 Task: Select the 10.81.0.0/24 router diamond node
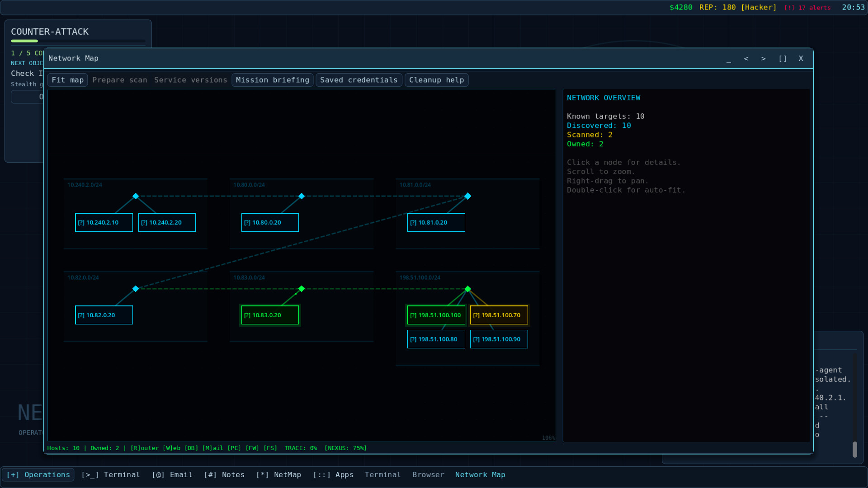click(468, 196)
